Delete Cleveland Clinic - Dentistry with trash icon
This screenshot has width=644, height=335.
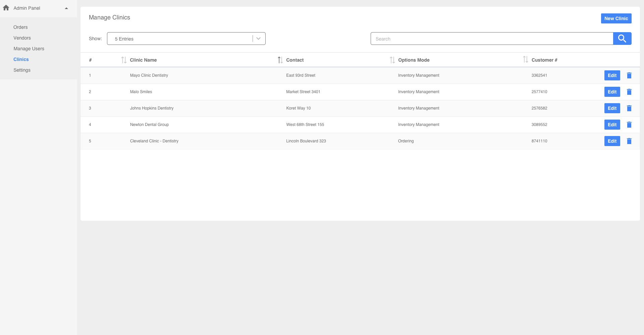(629, 141)
